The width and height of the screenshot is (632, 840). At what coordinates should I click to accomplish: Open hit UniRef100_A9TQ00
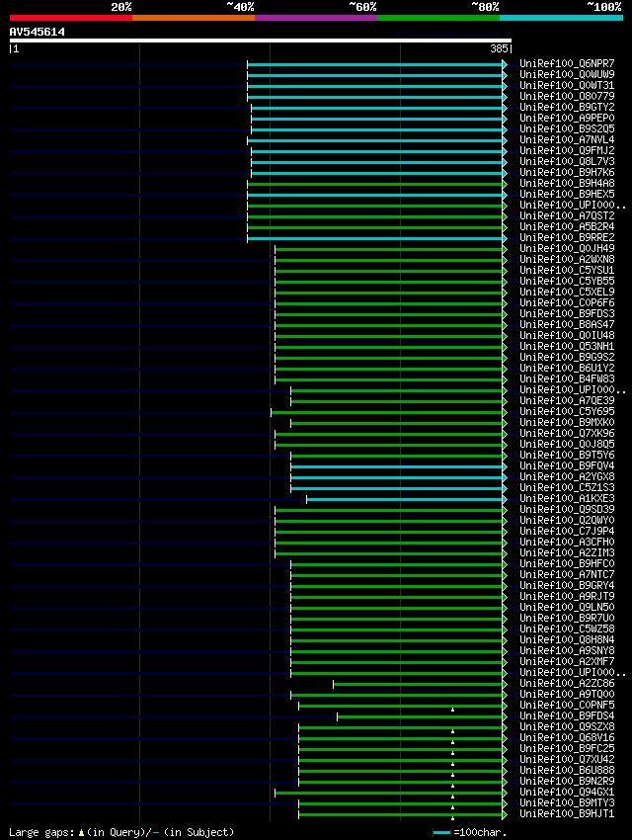click(x=567, y=695)
